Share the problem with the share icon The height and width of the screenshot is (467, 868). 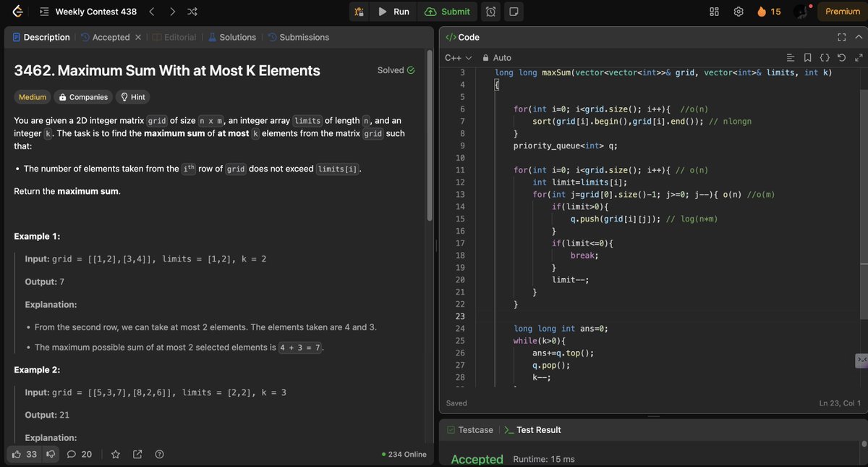(137, 454)
